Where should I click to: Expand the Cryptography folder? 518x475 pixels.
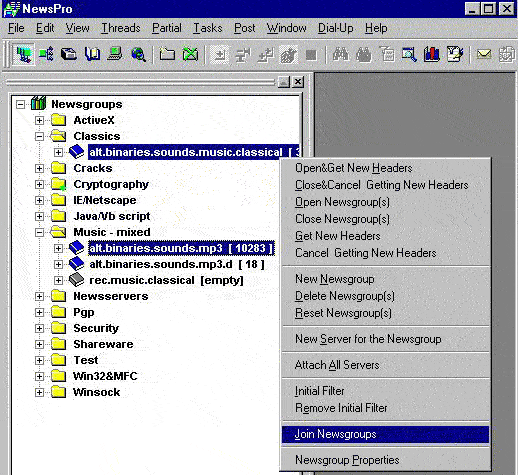pyautogui.click(x=39, y=184)
